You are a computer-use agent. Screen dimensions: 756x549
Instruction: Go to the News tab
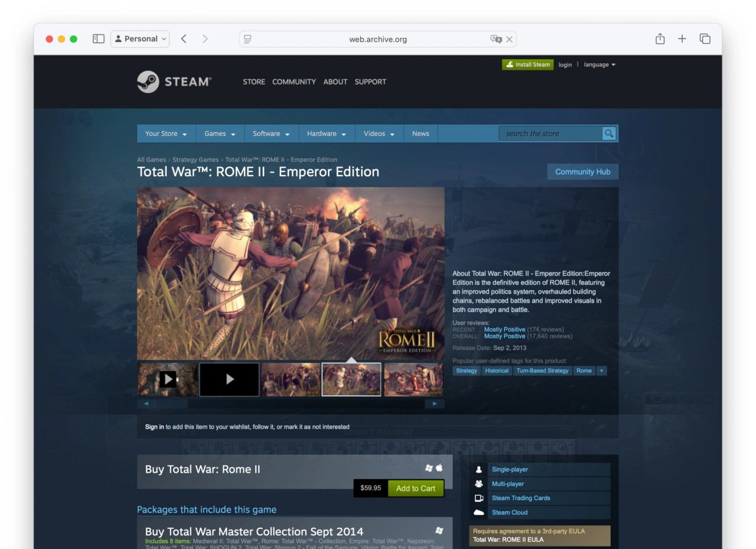coord(421,134)
